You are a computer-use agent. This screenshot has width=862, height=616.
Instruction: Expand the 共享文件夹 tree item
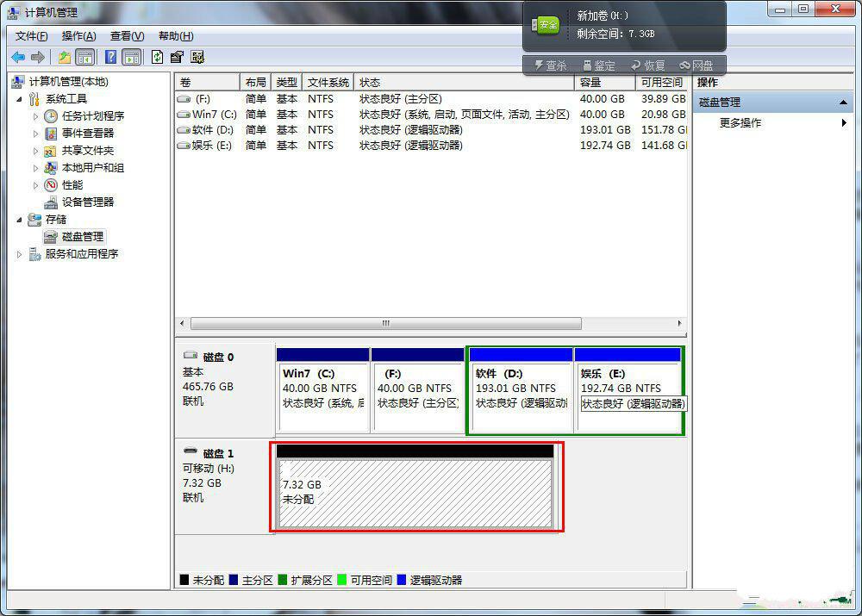[x=36, y=150]
